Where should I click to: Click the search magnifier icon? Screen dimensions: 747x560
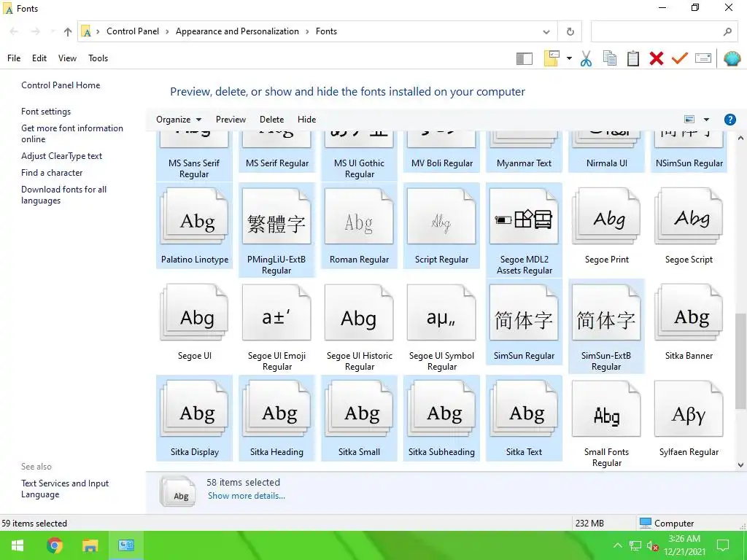(x=727, y=32)
